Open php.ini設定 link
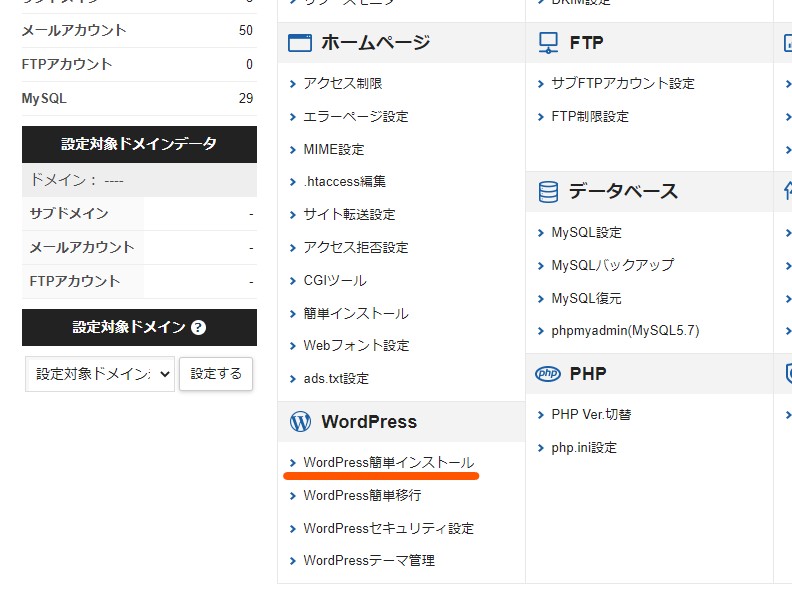This screenshot has height=595, width=792. click(584, 448)
